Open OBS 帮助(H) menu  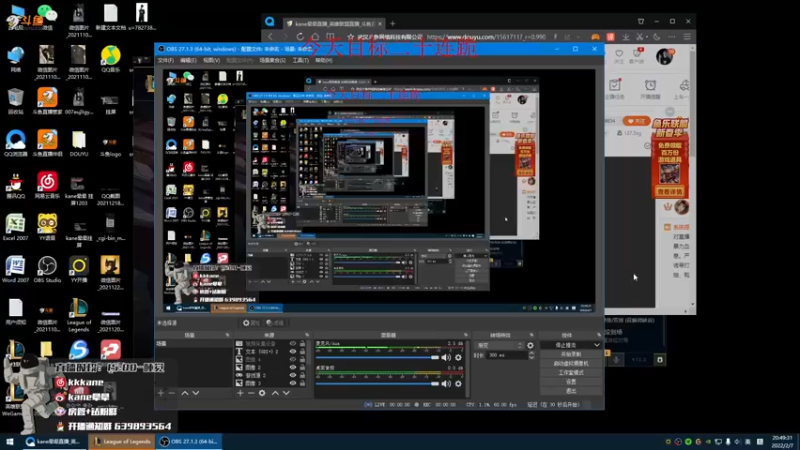coord(323,60)
